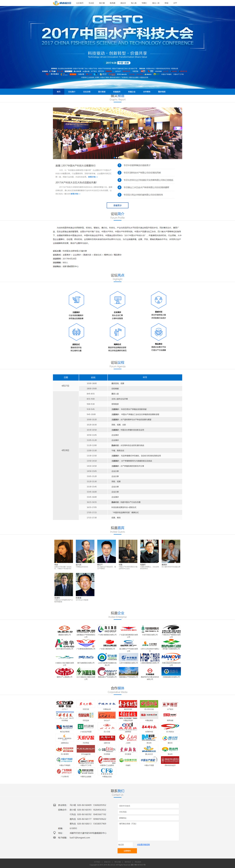The image size is (235, 868).
Task: Open interview 1 专访中农颖泰集团总裁杨育才
Action: (137, 165)
